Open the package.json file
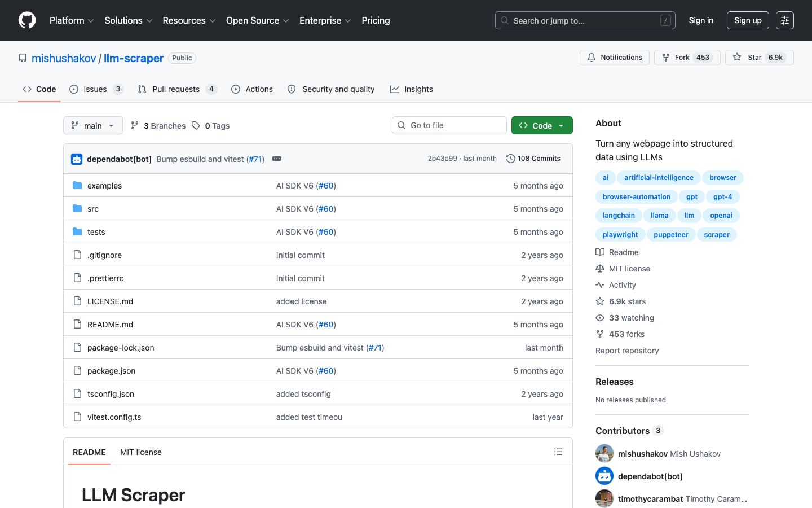The height and width of the screenshot is (508, 812). tap(111, 371)
